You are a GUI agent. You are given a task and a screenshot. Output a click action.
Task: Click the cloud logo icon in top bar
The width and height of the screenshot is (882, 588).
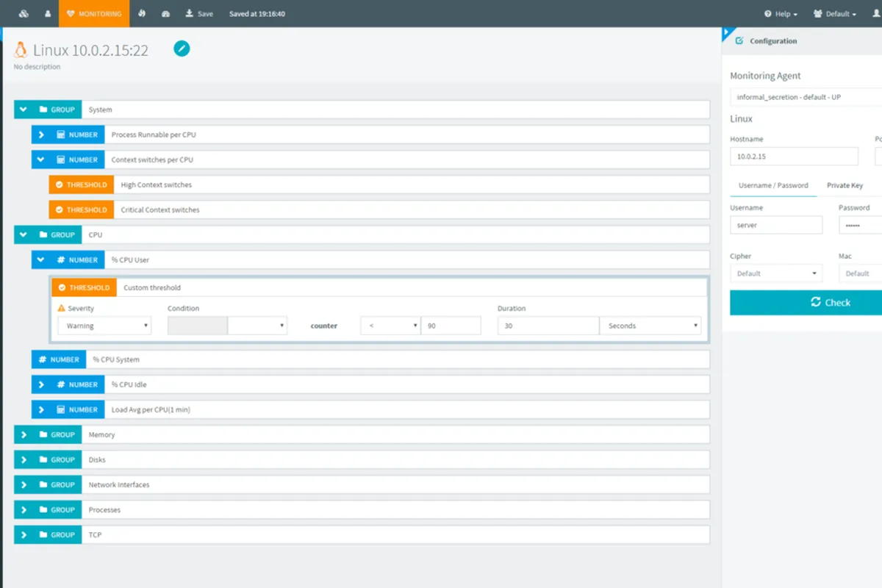24,13
